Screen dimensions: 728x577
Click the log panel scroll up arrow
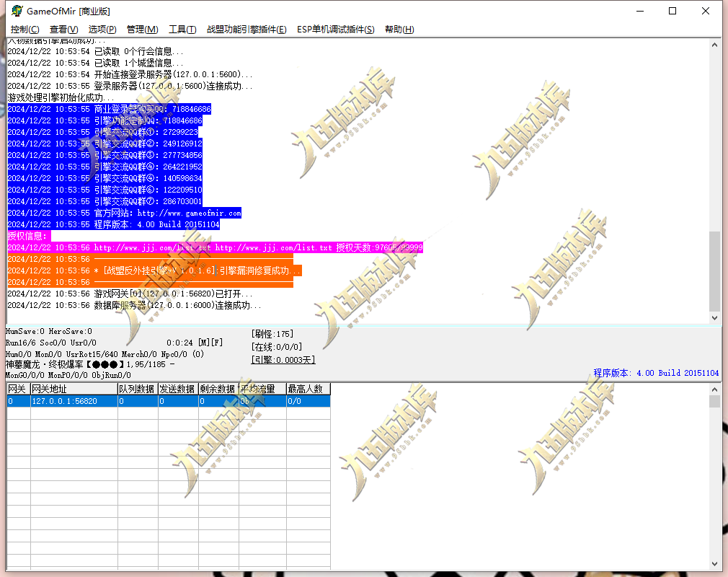[x=714, y=45]
